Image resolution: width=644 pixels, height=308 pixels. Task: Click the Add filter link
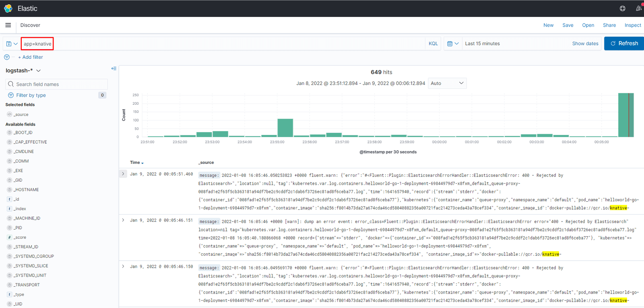click(x=31, y=57)
